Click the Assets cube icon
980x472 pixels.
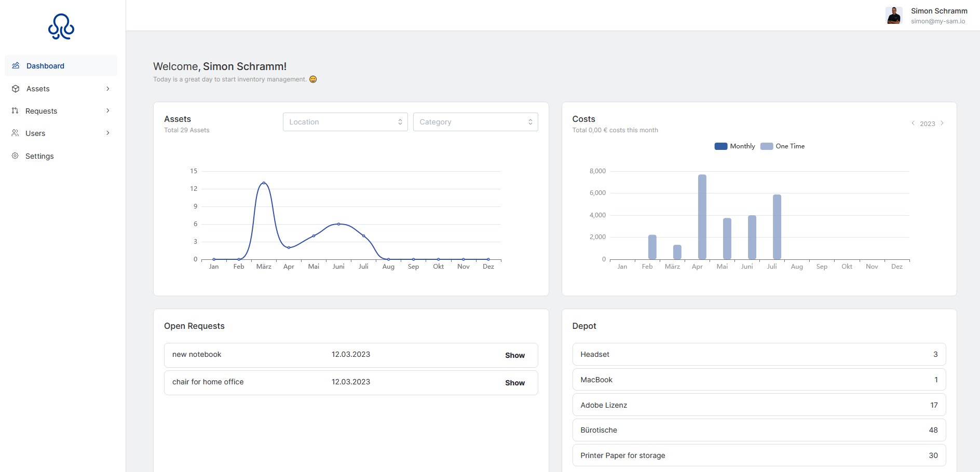(x=16, y=89)
